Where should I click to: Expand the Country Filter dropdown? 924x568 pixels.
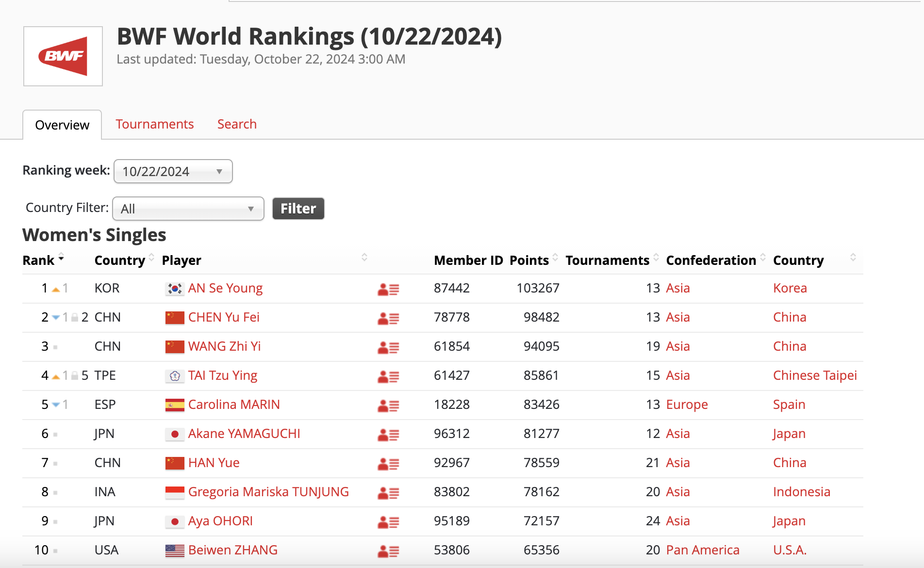pyautogui.click(x=188, y=209)
